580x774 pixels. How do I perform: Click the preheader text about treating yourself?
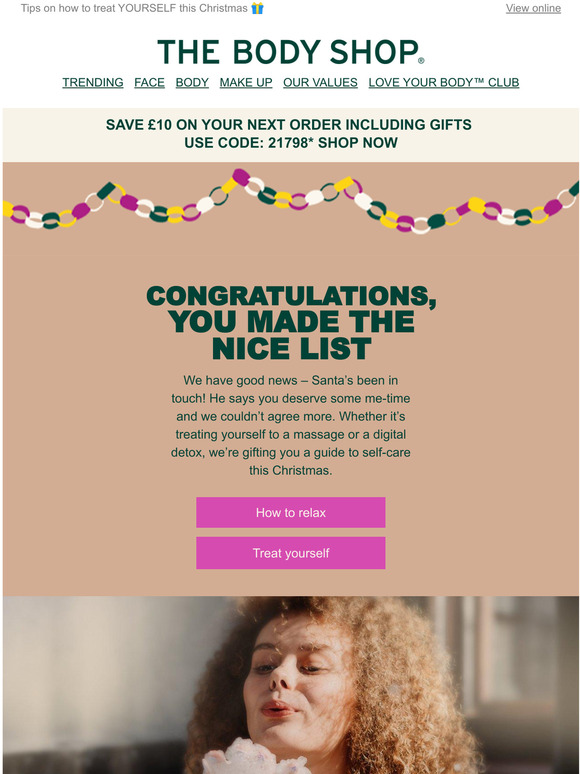(x=134, y=8)
